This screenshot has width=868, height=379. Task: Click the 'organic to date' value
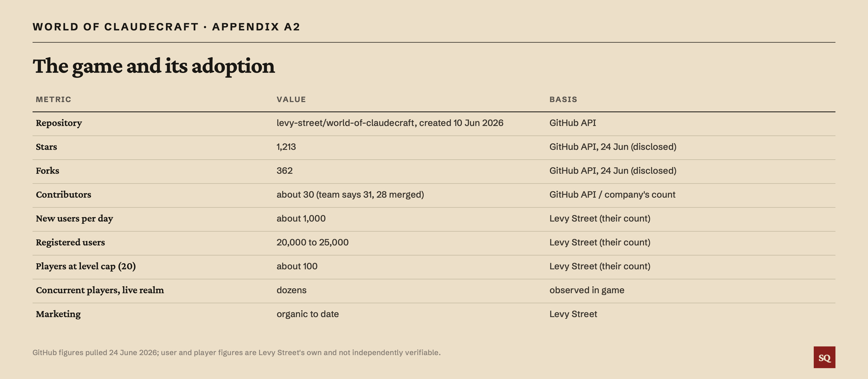(308, 314)
